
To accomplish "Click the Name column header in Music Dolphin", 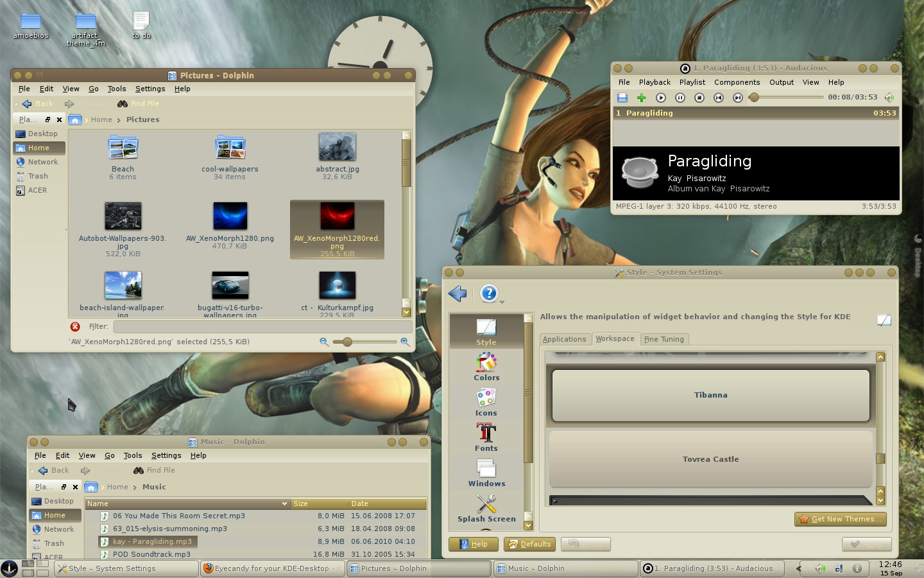I will tap(187, 504).
